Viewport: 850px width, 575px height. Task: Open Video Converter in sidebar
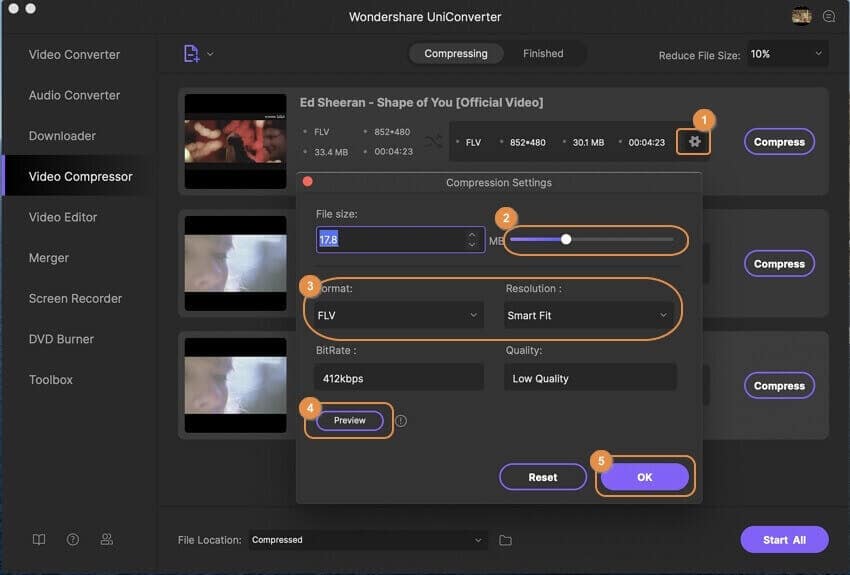[x=74, y=55]
